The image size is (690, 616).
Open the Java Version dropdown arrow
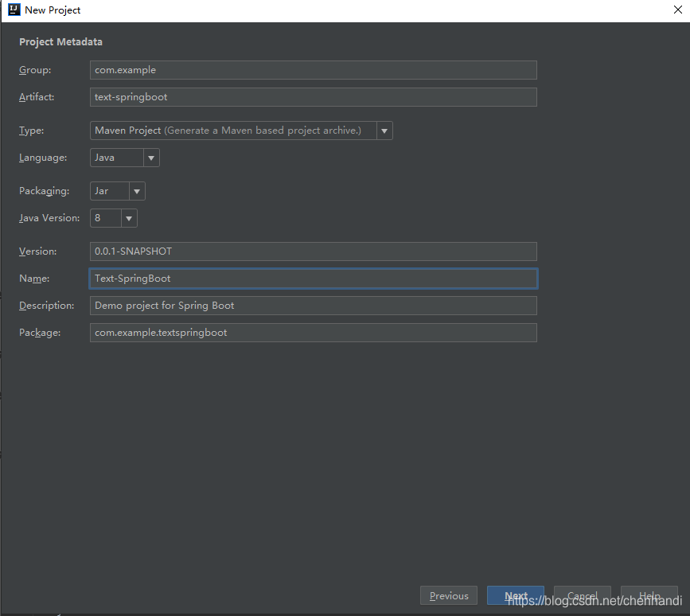pyautogui.click(x=129, y=218)
